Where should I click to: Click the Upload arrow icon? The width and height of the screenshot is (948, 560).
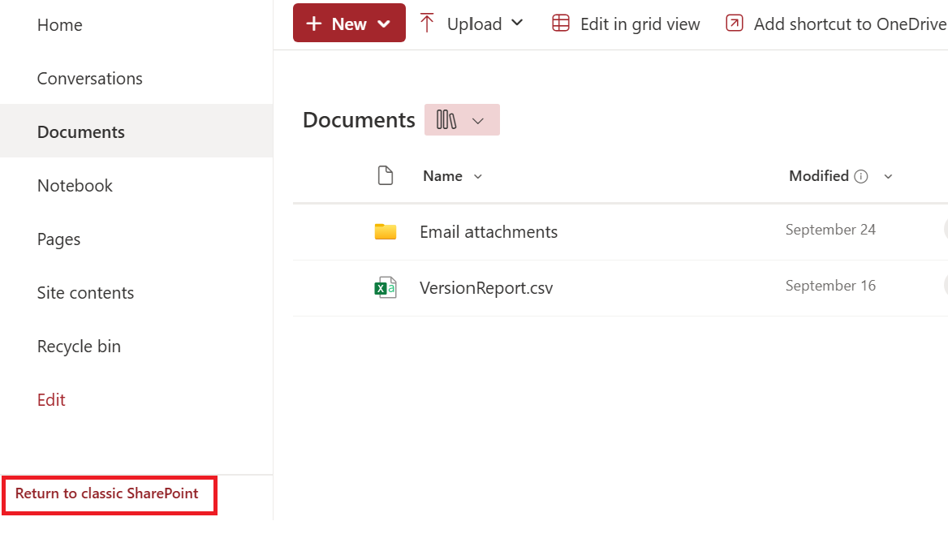tap(427, 23)
